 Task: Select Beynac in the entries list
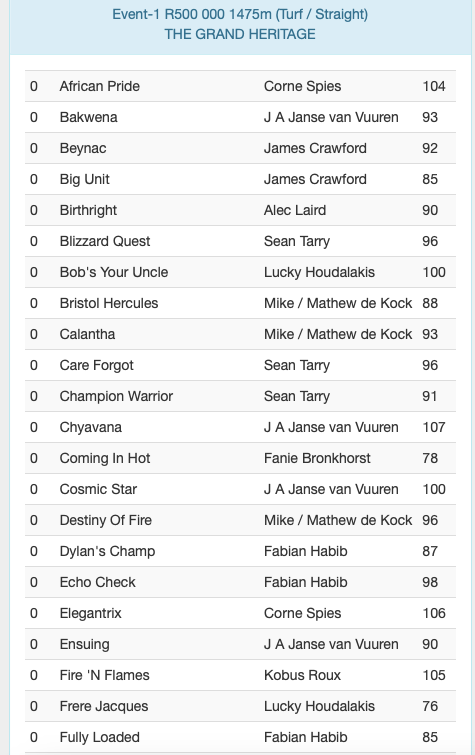coord(83,148)
